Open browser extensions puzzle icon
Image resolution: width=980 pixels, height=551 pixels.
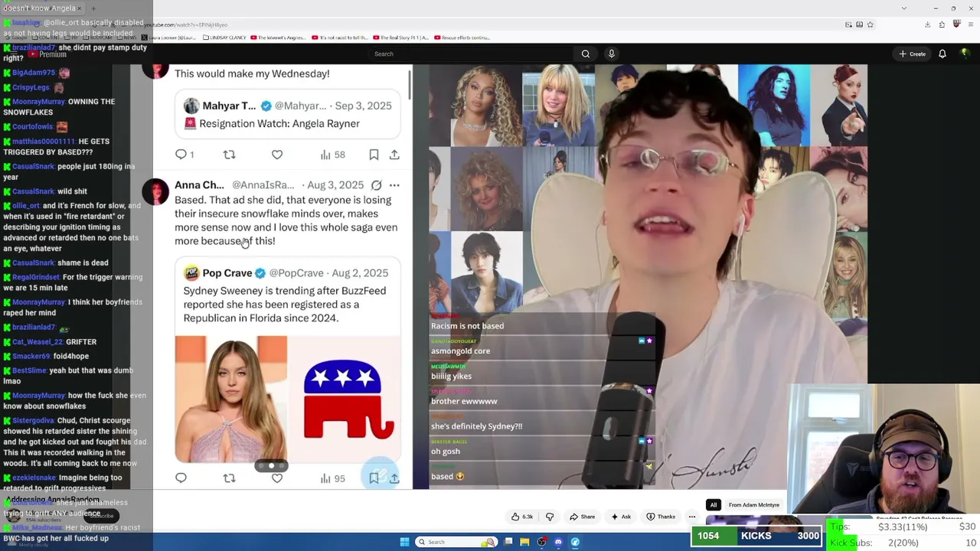click(942, 24)
